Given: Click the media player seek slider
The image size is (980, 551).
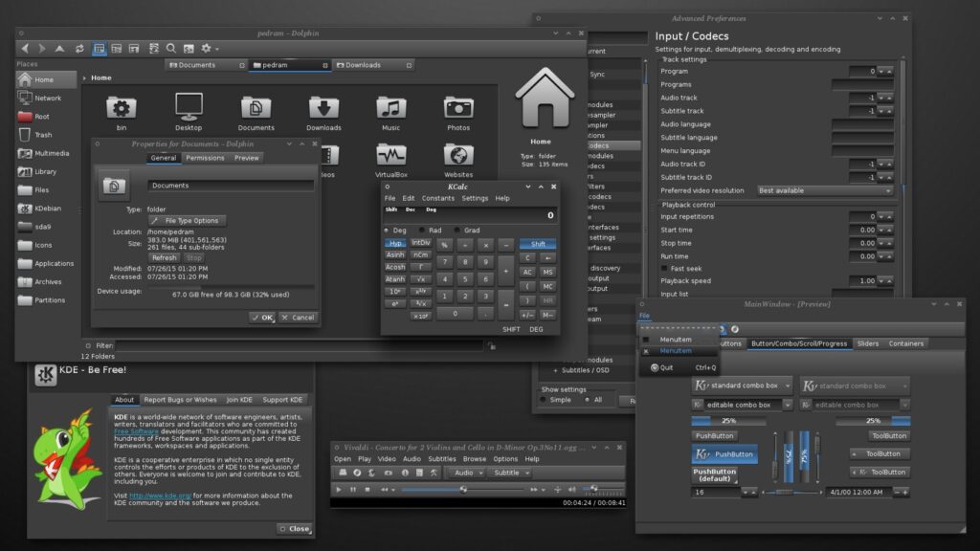Looking at the screenshot, I should 463,489.
